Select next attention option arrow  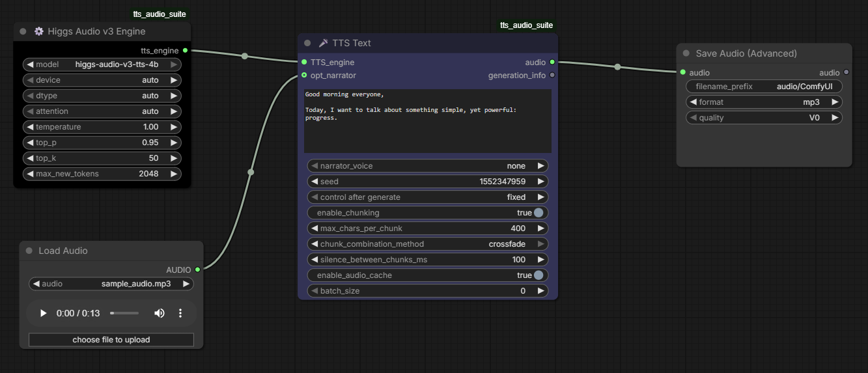(x=174, y=111)
